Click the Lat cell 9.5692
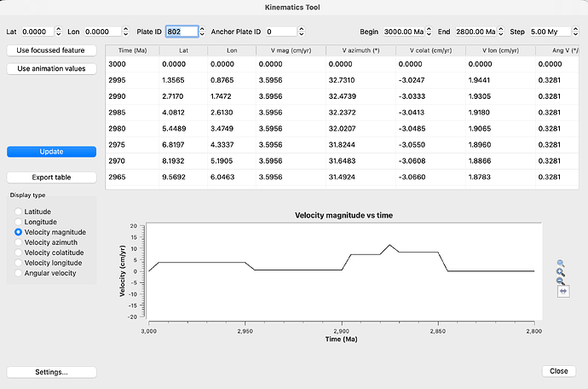The image size is (588, 389). coord(183,177)
